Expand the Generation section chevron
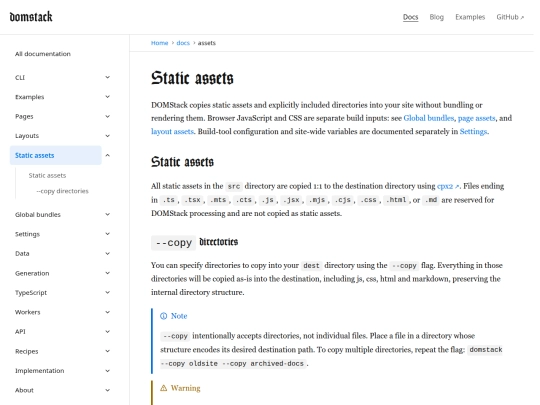Image resolution: width=540 pixels, height=405 pixels. [x=107, y=273]
